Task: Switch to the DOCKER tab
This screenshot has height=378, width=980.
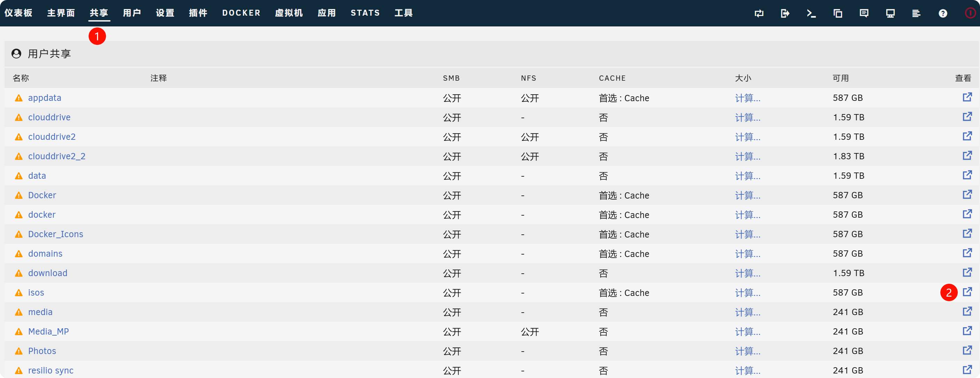Action: [x=241, y=13]
